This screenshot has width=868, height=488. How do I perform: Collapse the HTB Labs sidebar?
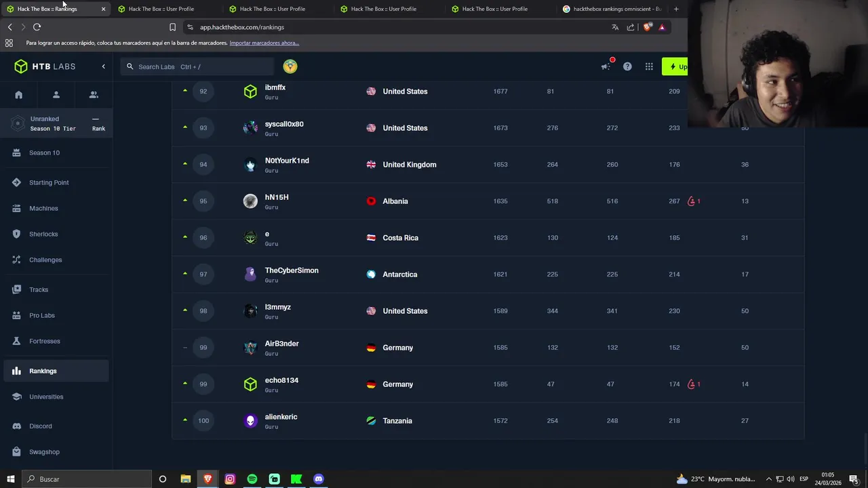click(104, 66)
